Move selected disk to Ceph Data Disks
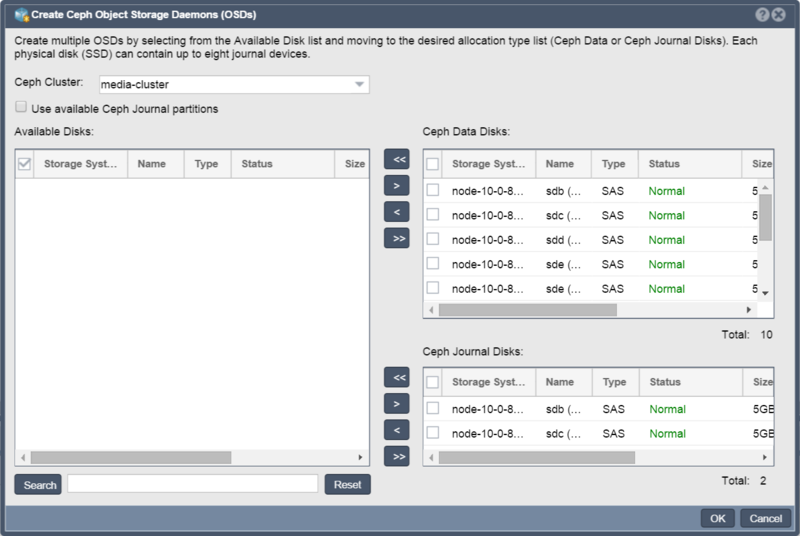The width and height of the screenshot is (800, 536). [x=396, y=186]
